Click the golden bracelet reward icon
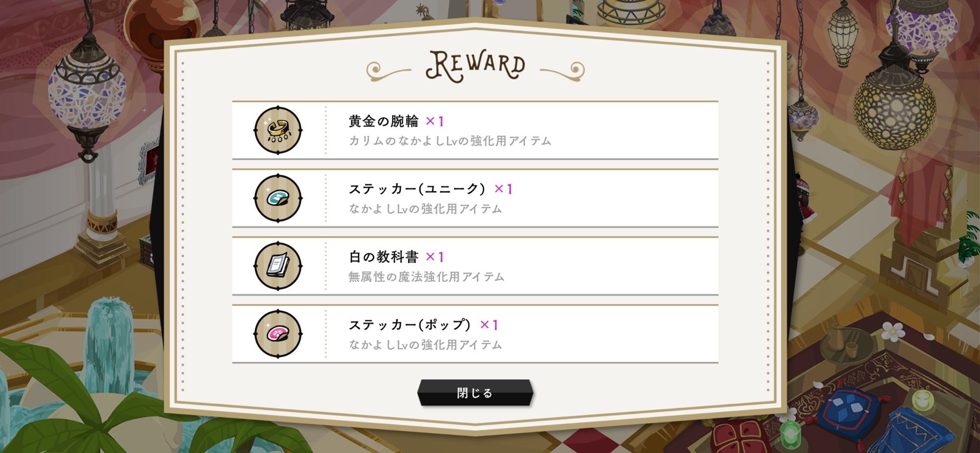Screen dimensions: 980x453 click(x=278, y=130)
